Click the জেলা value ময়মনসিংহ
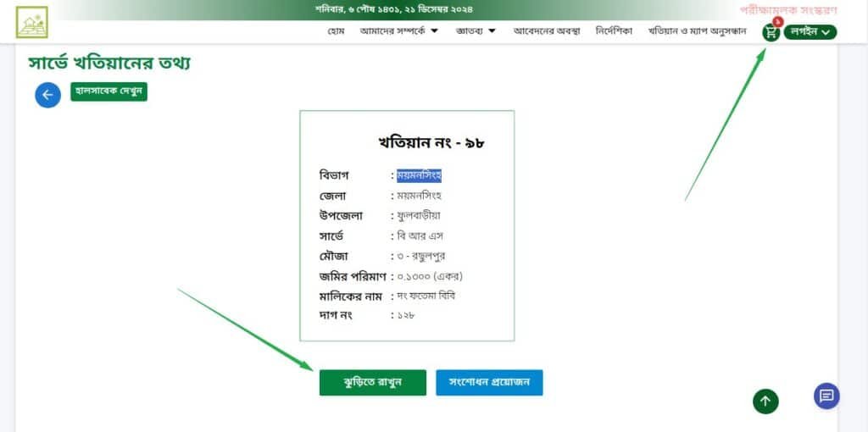This screenshot has height=432, width=868. [419, 196]
